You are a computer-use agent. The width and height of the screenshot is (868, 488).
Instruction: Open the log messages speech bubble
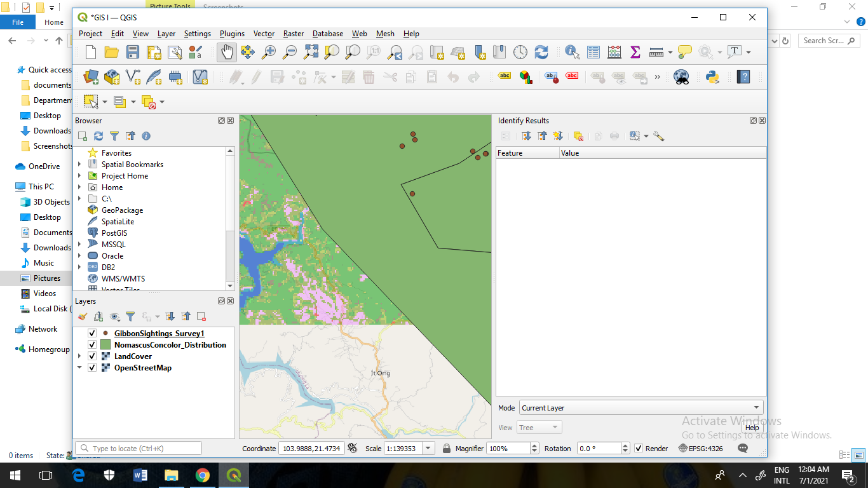click(743, 448)
